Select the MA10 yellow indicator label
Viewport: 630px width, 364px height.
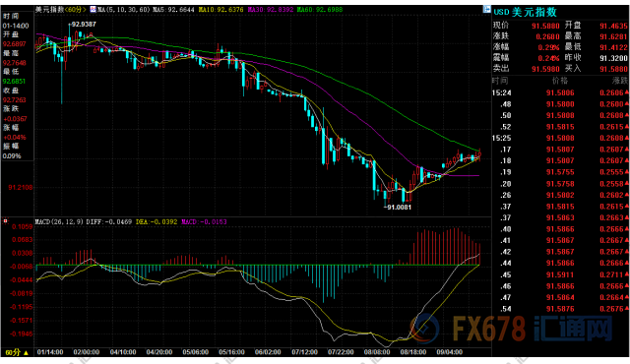(x=220, y=9)
